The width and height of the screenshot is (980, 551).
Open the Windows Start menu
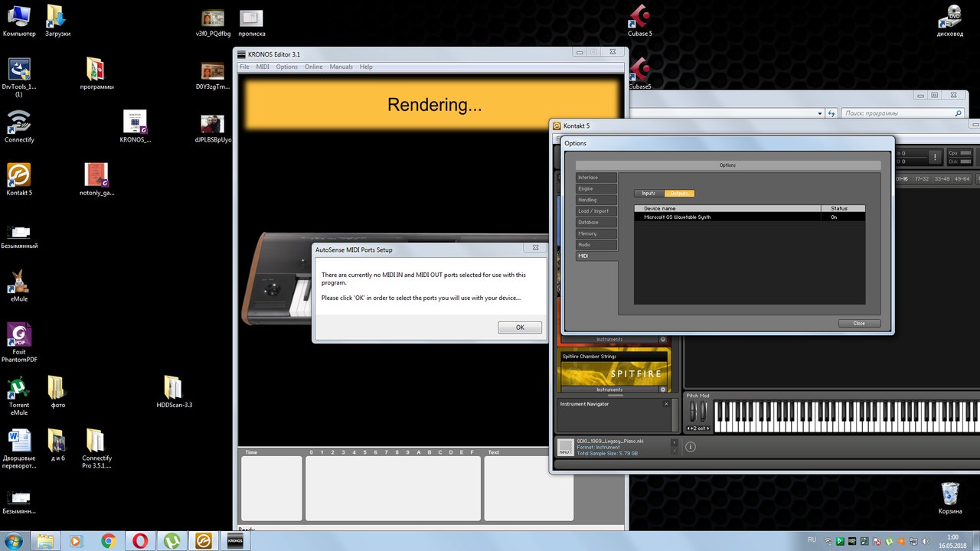[15, 541]
